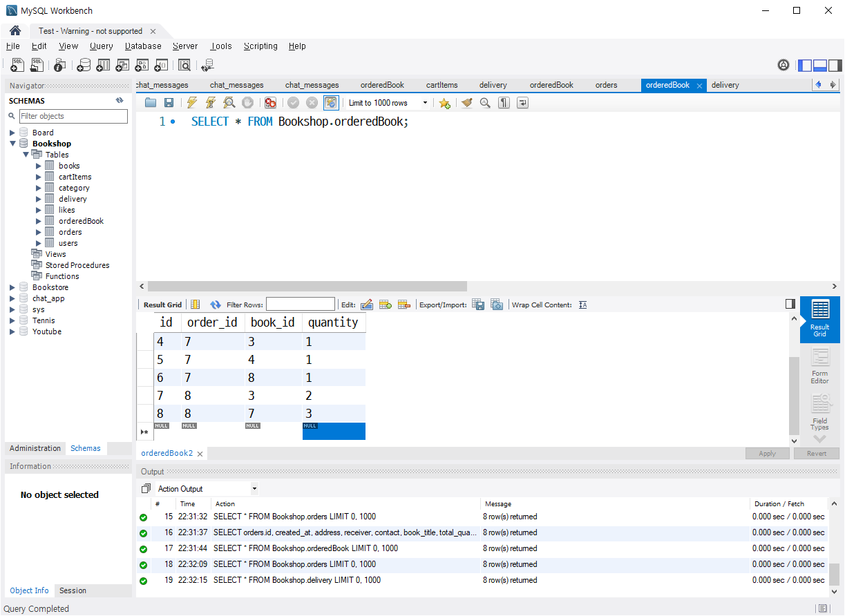
Task: Refresh the schemas list in Navigator
Action: tap(120, 101)
